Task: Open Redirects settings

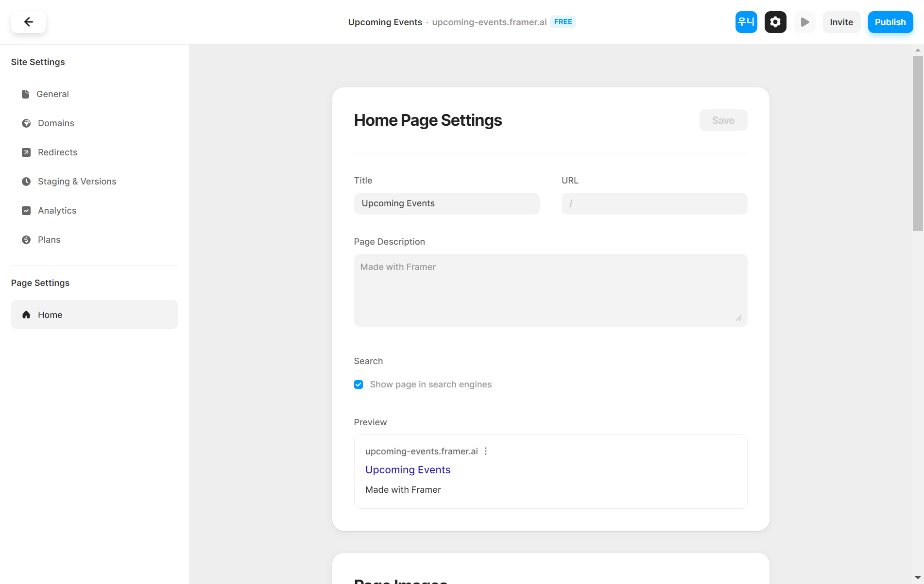Action: pyautogui.click(x=95, y=152)
